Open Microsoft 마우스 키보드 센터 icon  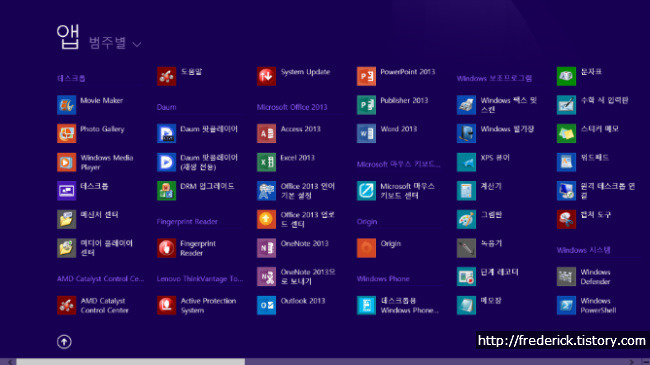[366, 191]
